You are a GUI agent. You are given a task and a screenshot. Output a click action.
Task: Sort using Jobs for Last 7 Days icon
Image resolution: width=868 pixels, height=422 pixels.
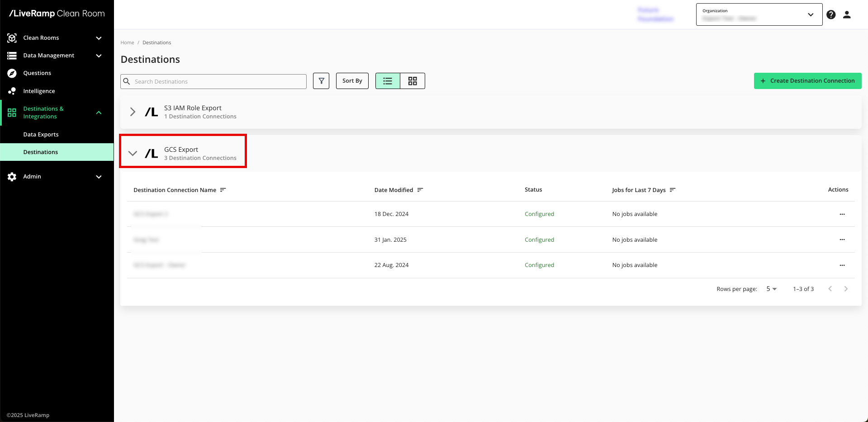pyautogui.click(x=673, y=190)
